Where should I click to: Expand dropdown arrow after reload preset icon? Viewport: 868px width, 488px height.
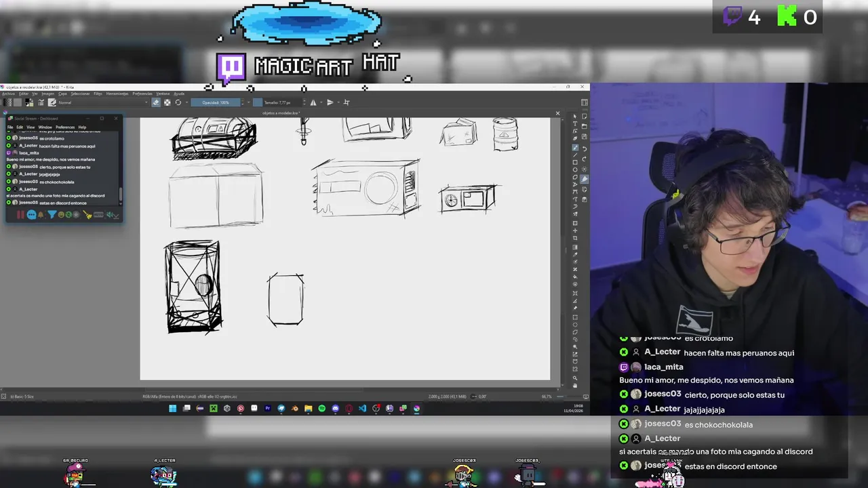pyautogui.click(x=186, y=102)
